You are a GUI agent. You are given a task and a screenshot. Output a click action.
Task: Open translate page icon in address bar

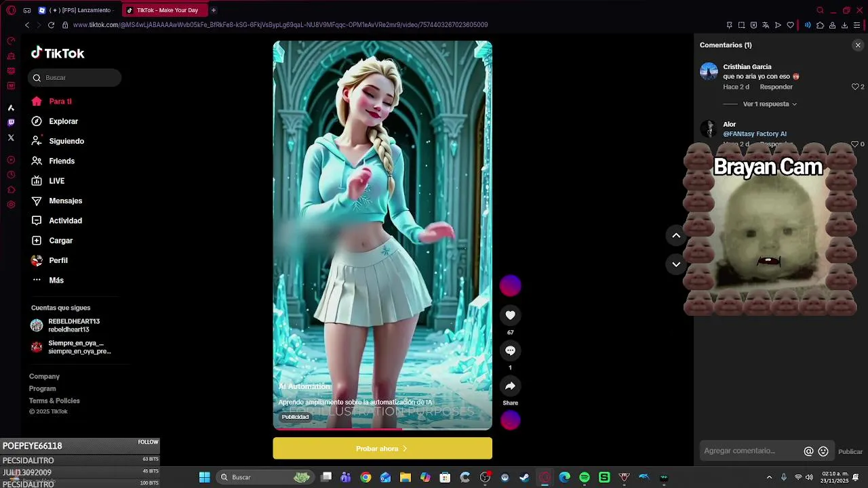click(x=766, y=25)
